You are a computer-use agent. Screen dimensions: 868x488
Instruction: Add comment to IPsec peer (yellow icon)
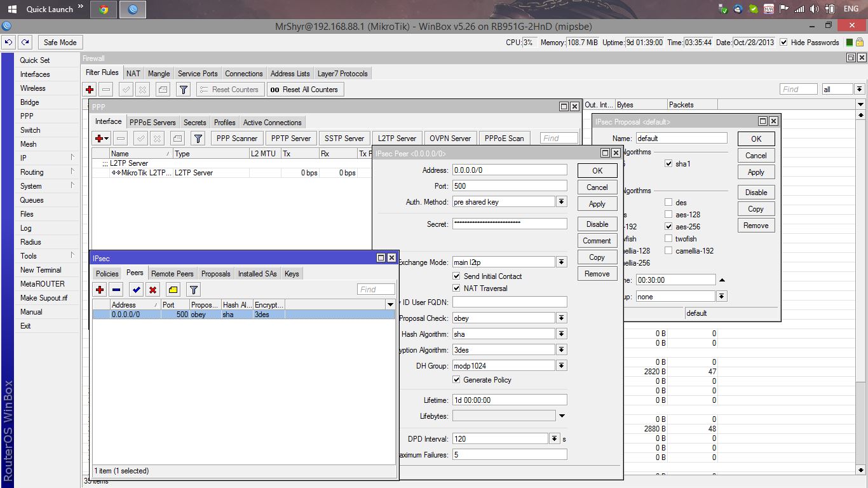click(173, 290)
